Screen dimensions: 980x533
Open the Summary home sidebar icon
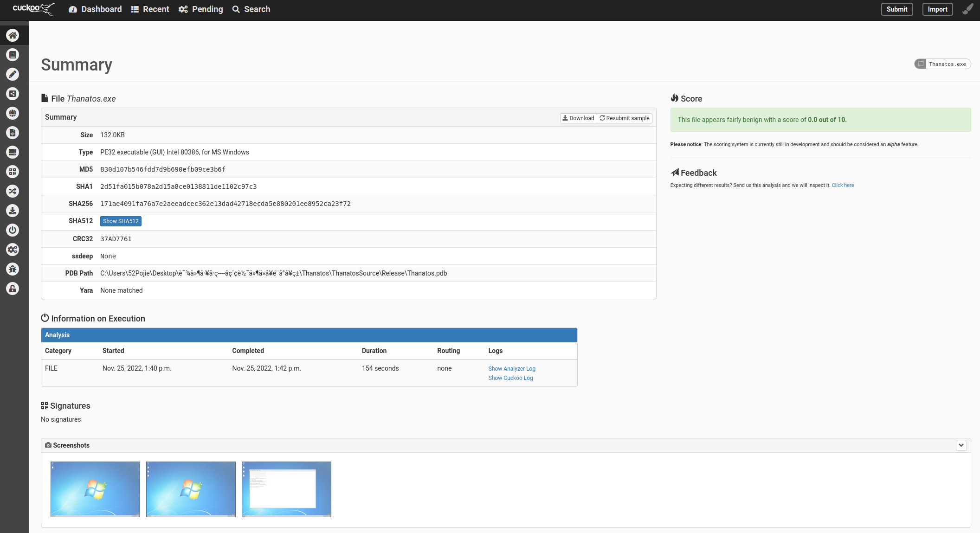(x=13, y=35)
